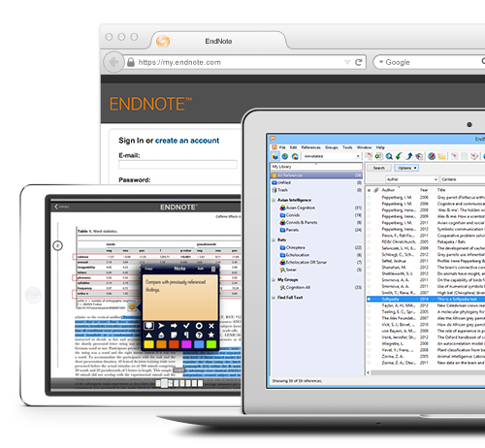Reload the my.endnote.com page
This screenshot has width=485, height=448.
pos(358,62)
